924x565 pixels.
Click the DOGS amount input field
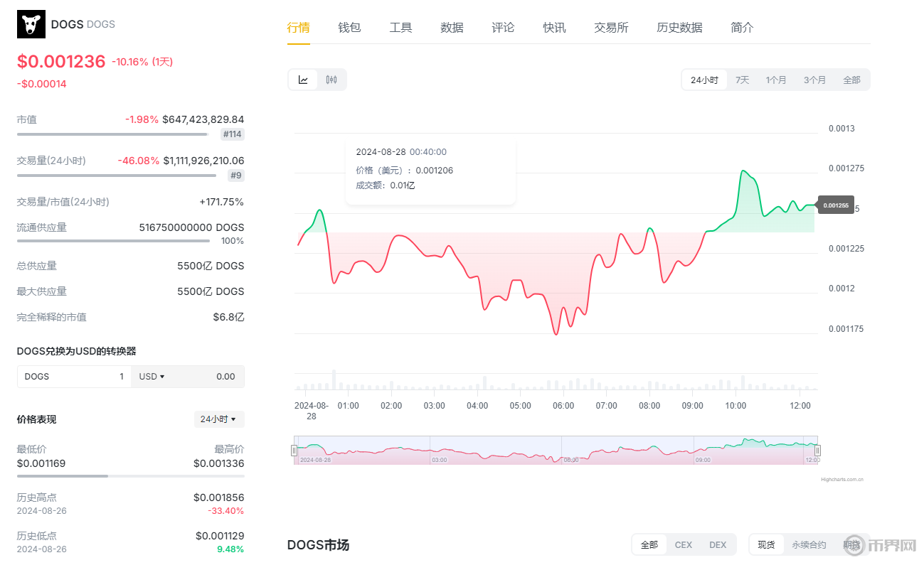pyautogui.click(x=75, y=377)
